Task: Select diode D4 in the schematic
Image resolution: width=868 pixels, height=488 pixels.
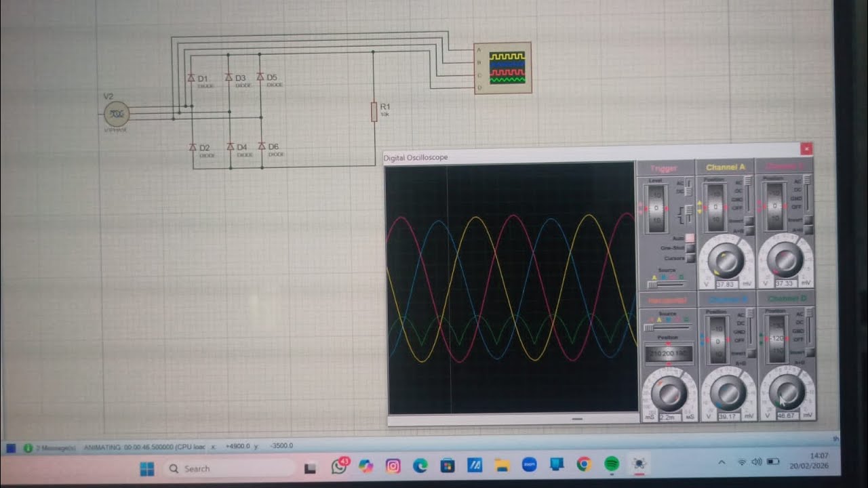Action: point(230,146)
